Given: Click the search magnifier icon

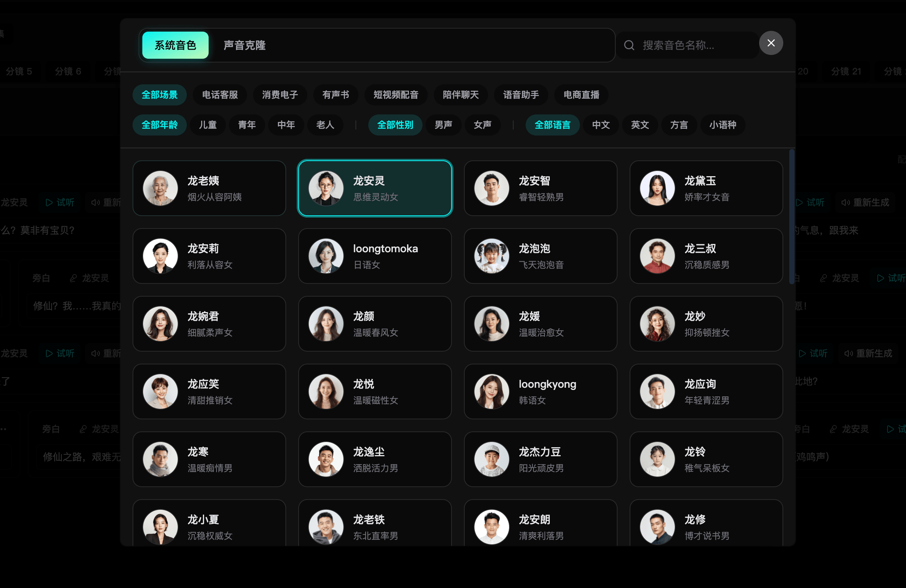Looking at the screenshot, I should pyautogui.click(x=629, y=45).
